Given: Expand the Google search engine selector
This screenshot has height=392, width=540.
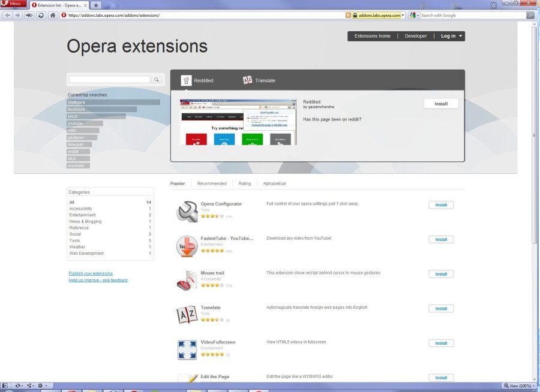Looking at the screenshot, I should (415, 15).
